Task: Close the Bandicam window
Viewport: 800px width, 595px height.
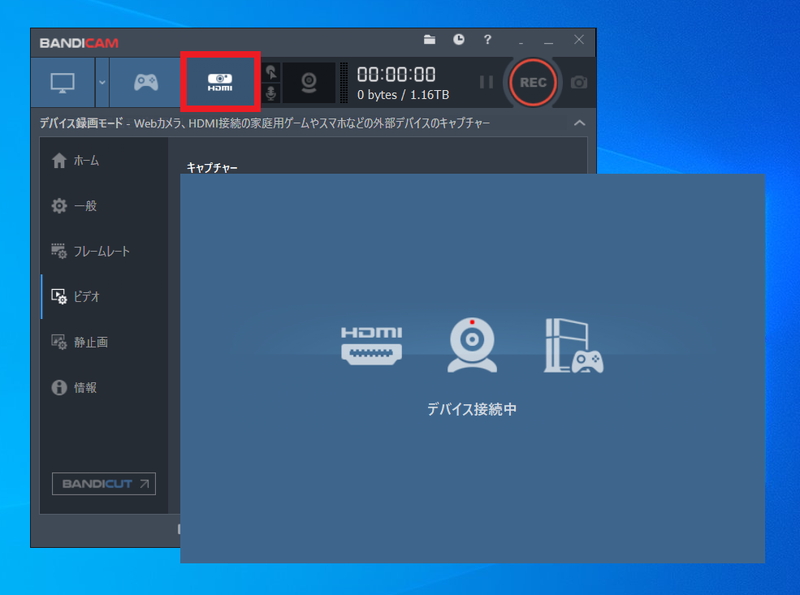Action: pyautogui.click(x=579, y=39)
